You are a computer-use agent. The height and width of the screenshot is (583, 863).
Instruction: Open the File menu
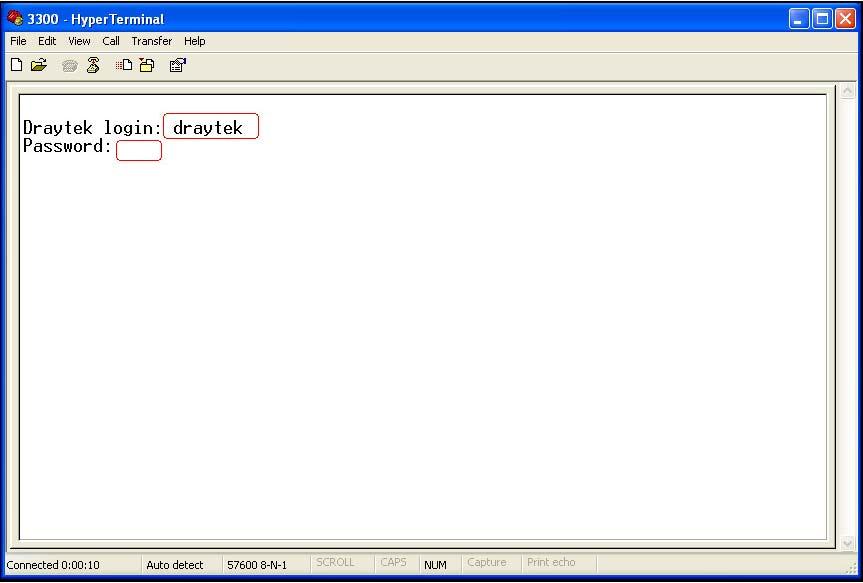coord(18,41)
